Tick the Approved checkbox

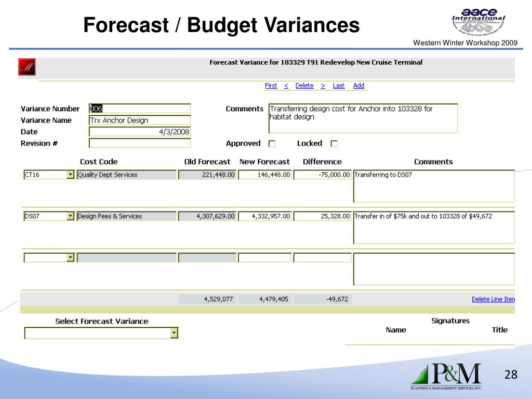point(272,143)
